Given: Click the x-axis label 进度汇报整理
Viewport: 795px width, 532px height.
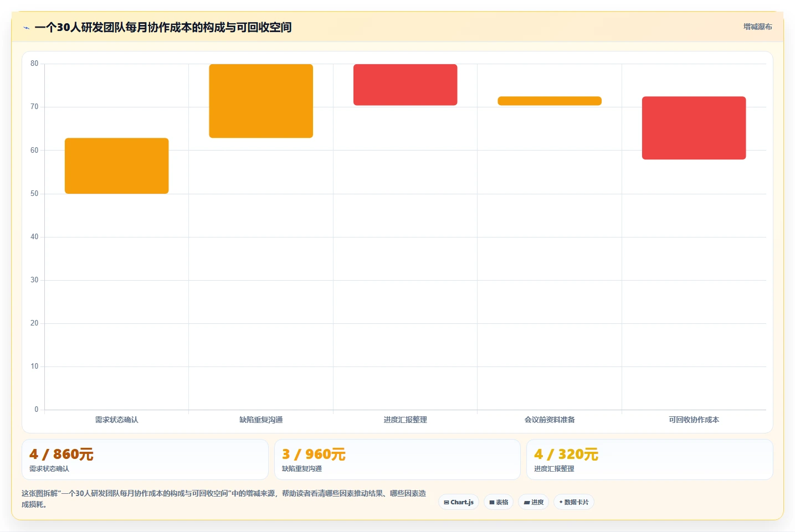Looking at the screenshot, I should [406, 420].
